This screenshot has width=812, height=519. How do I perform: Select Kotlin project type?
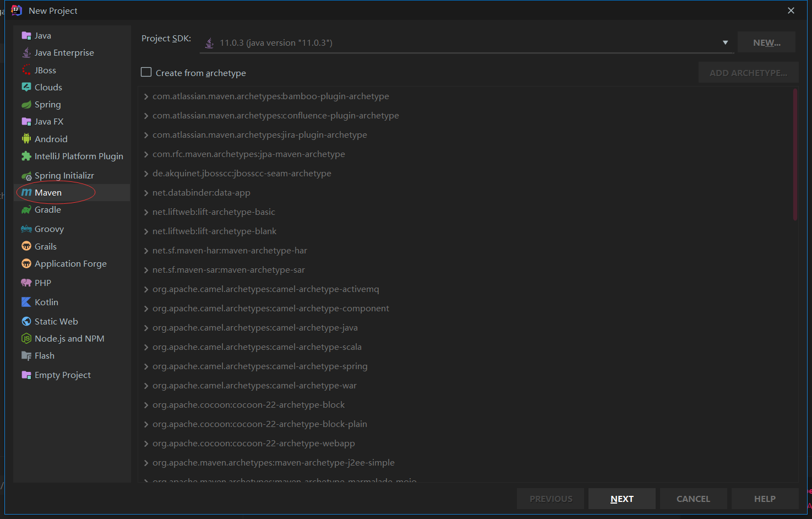72,302
